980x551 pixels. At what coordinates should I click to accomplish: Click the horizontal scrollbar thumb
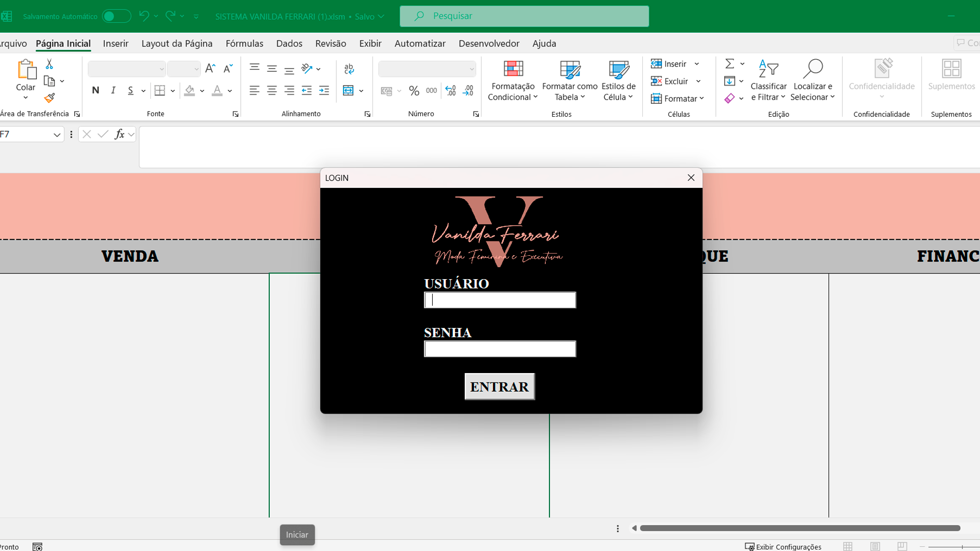click(800, 528)
